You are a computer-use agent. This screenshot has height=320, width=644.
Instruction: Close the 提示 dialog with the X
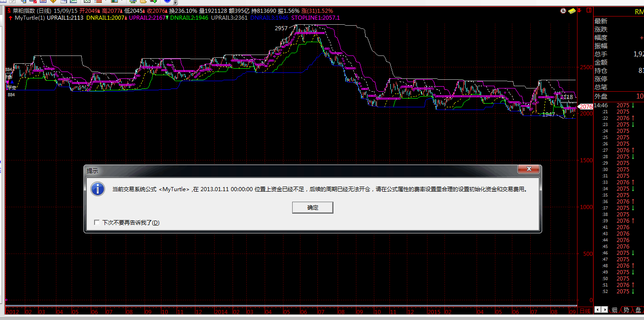(528, 169)
